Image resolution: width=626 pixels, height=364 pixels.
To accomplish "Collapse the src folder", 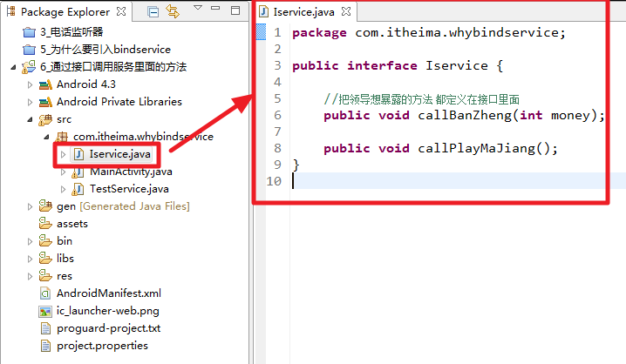I will [30, 119].
